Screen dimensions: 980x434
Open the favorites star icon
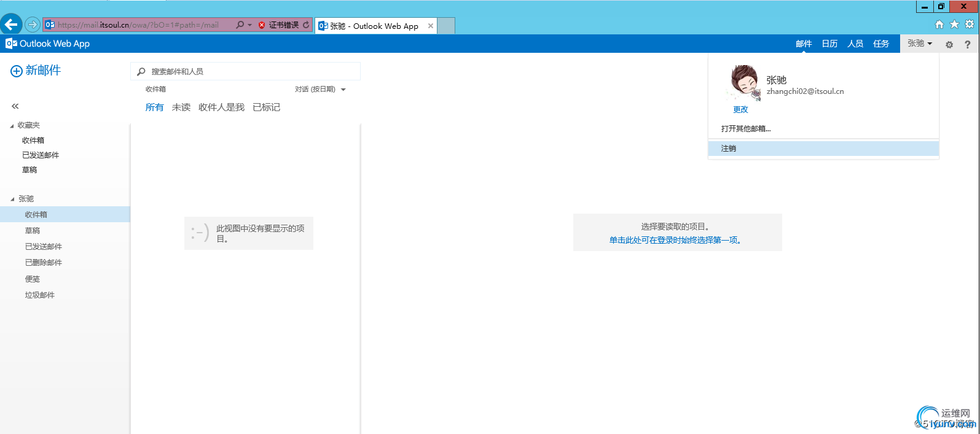point(954,25)
